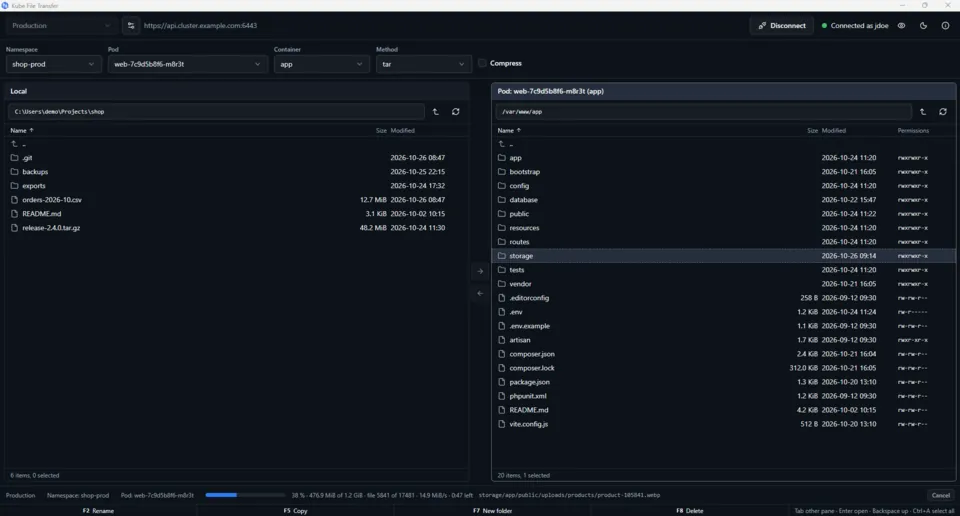Sort Pod pane by Name header
Viewport: 960px width, 516px height.
coord(509,130)
